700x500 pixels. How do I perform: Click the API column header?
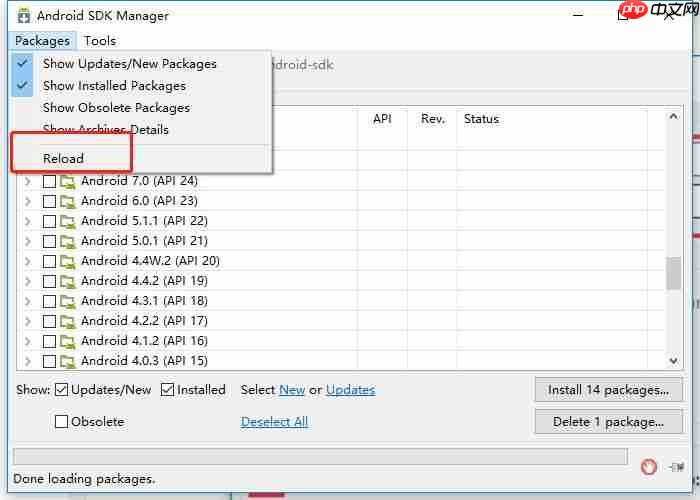click(382, 119)
